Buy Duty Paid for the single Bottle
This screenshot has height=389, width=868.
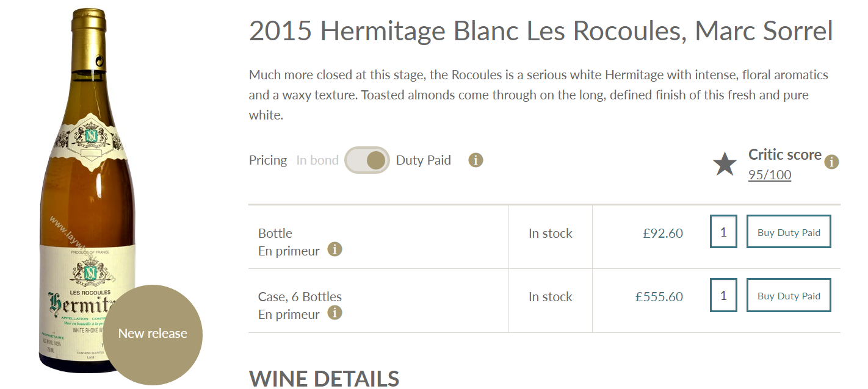click(789, 232)
